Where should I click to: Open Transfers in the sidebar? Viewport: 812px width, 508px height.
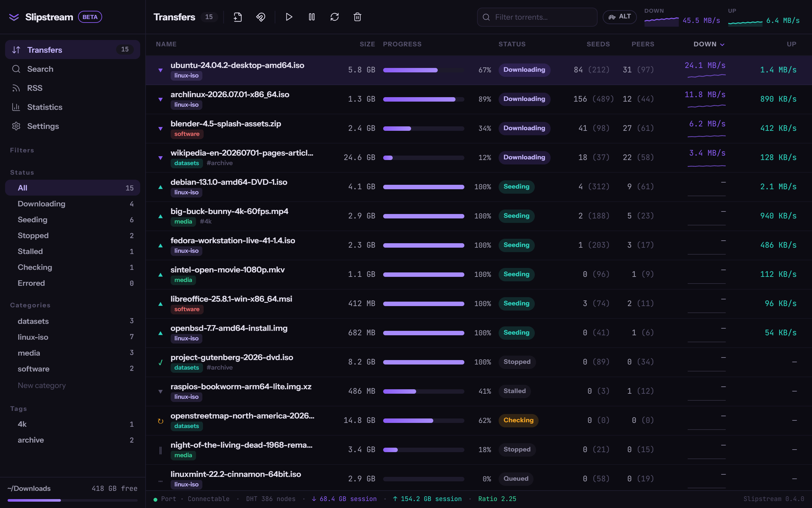tap(72, 50)
